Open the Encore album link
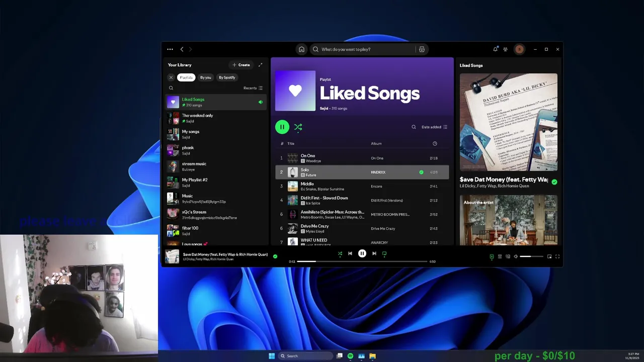The image size is (644, 362). pos(376,186)
